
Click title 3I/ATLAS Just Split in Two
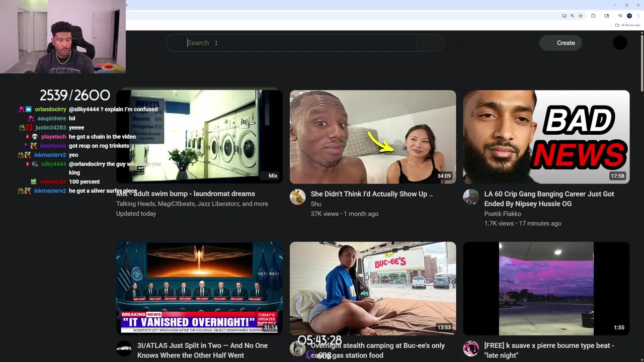coord(202,350)
